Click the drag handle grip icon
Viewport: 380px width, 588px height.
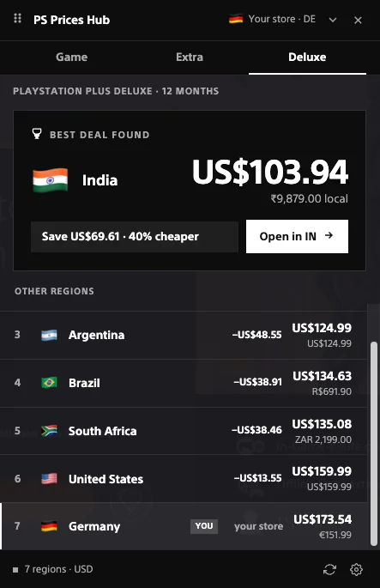[x=18, y=18]
